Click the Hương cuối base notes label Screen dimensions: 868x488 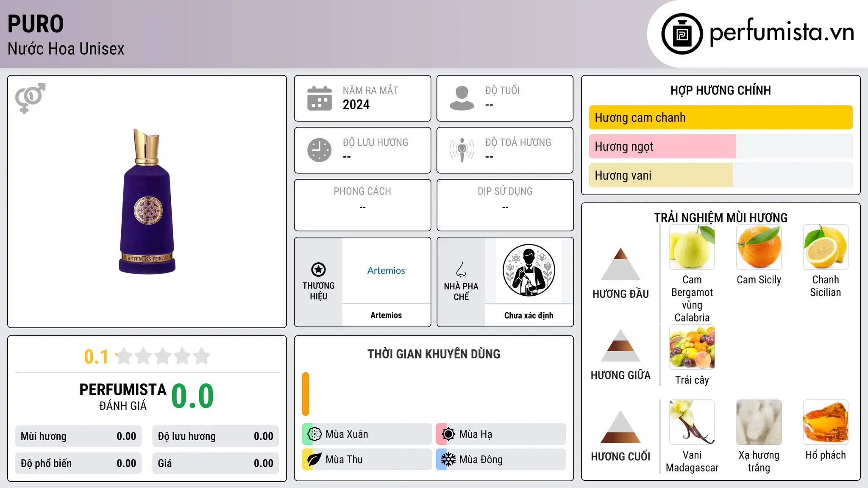[x=620, y=457]
